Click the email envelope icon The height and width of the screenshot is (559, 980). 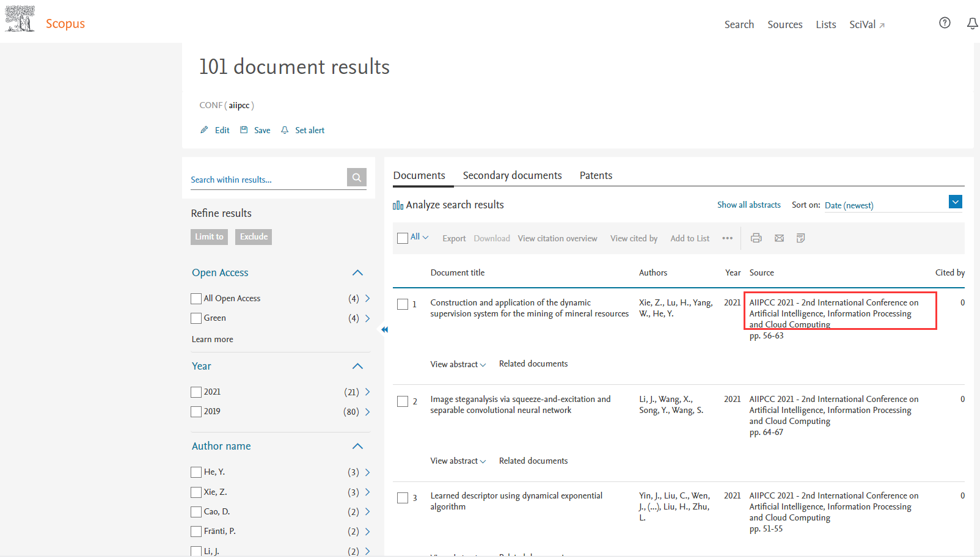click(x=779, y=238)
